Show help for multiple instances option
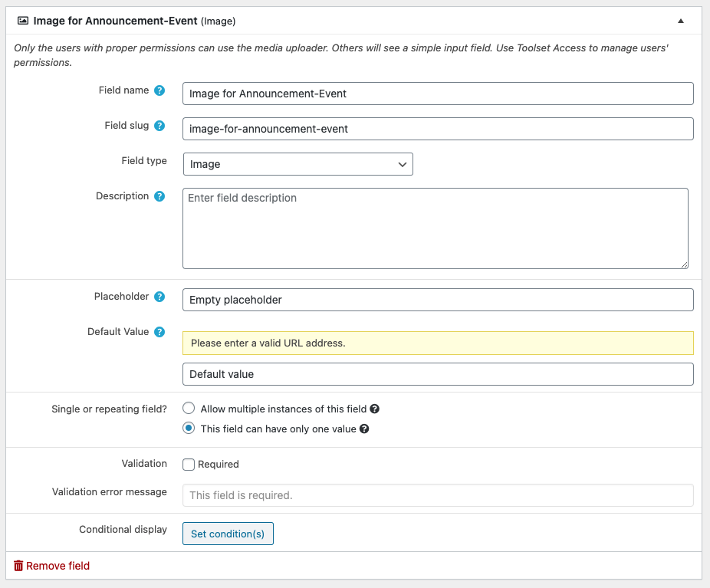This screenshot has height=588, width=710. pos(374,409)
